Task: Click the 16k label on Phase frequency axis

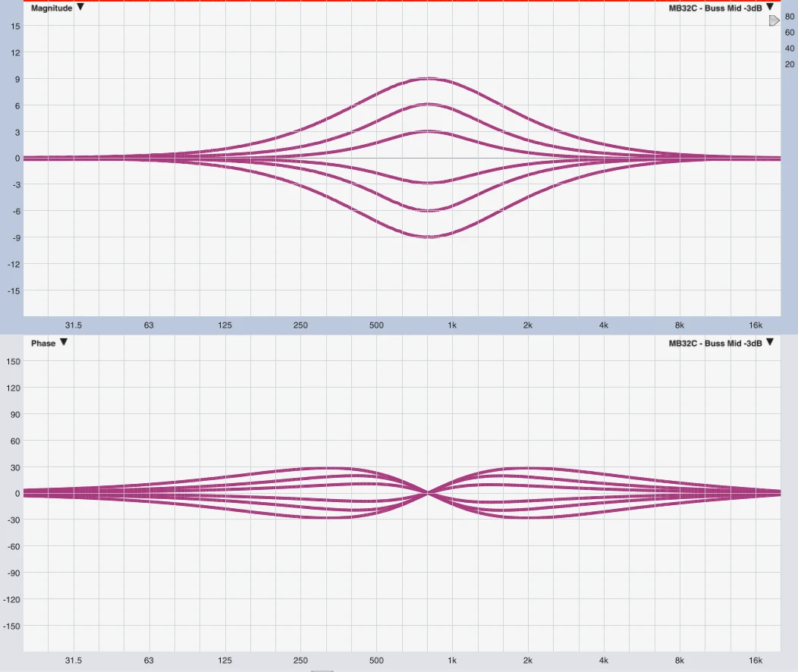Action: click(x=755, y=661)
